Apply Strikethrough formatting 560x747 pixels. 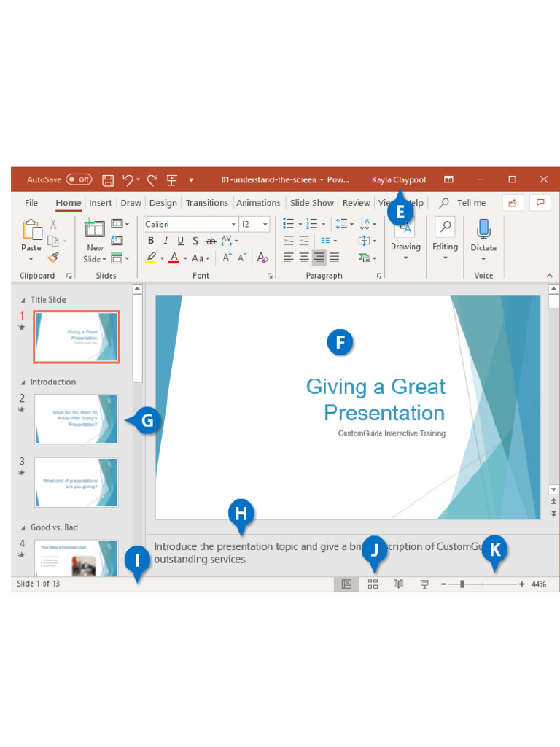click(211, 241)
